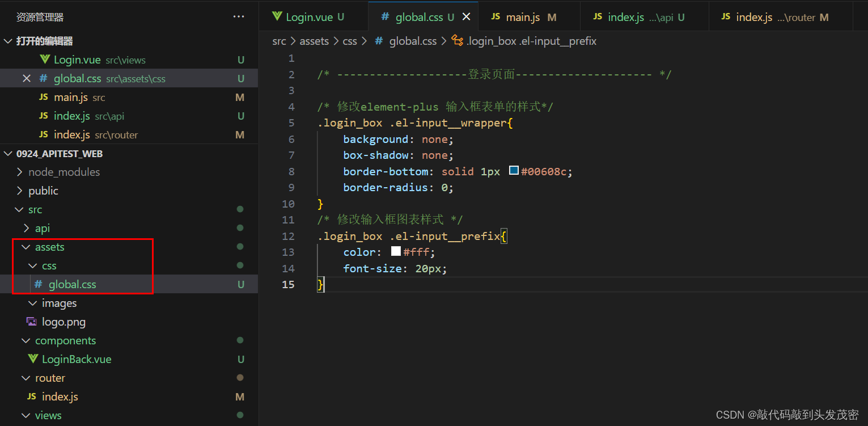The height and width of the screenshot is (426, 868).
Task: Close global.css in open editors list
Action: [x=26, y=79]
